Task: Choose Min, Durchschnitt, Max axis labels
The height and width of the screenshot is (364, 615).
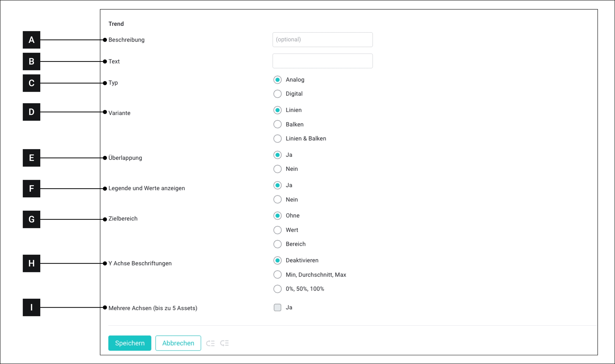Action: pos(278,275)
